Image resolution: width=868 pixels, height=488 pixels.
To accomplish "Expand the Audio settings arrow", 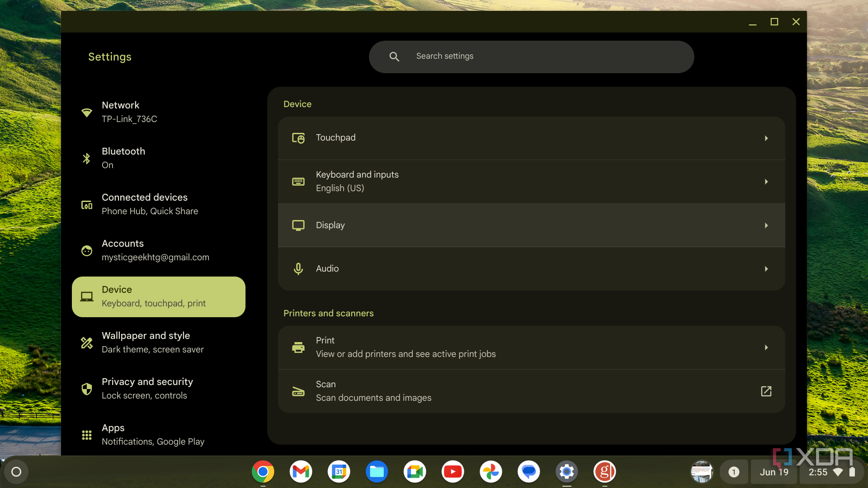I will coord(766,269).
